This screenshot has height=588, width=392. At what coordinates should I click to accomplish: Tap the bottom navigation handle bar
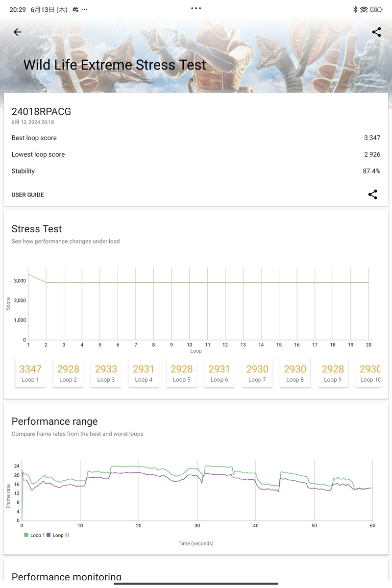[196, 583]
